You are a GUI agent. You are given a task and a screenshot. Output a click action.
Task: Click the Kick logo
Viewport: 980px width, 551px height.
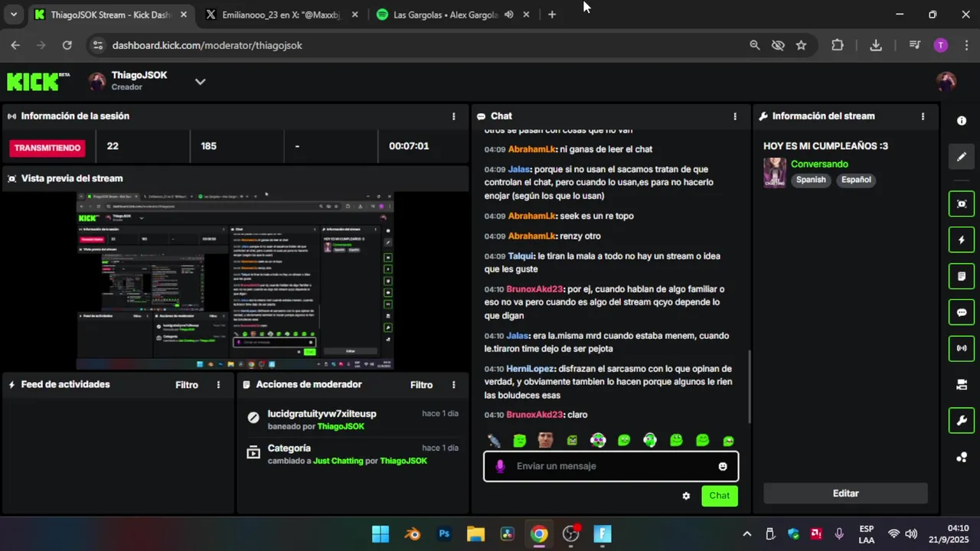tap(38, 81)
